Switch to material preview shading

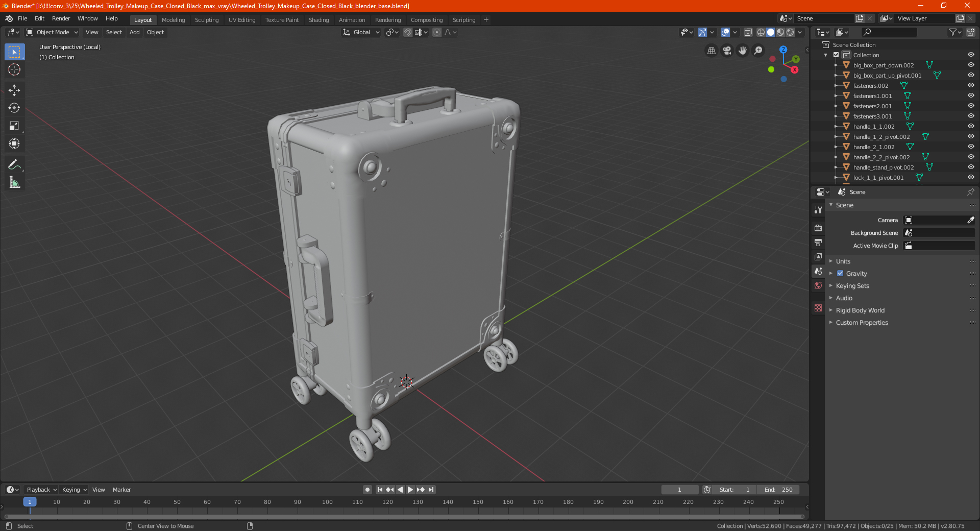[x=780, y=32]
